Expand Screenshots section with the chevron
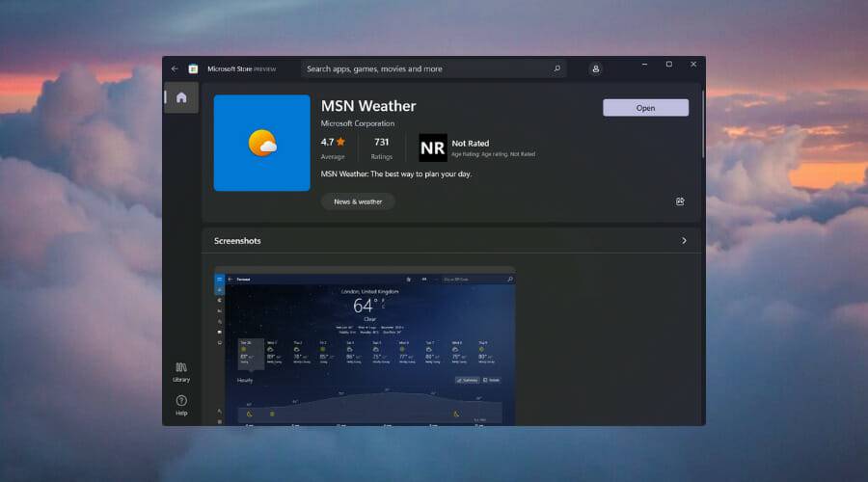The width and height of the screenshot is (868, 482). click(684, 241)
